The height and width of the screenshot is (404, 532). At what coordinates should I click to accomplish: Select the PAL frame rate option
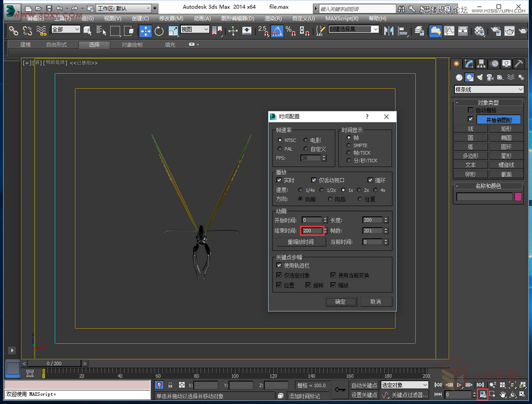pyautogui.click(x=280, y=149)
